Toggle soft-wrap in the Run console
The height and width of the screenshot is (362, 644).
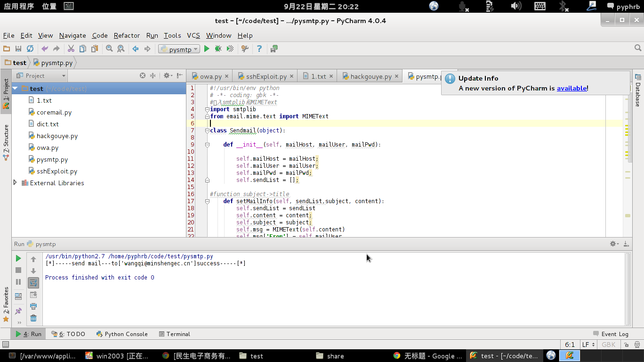point(33,283)
